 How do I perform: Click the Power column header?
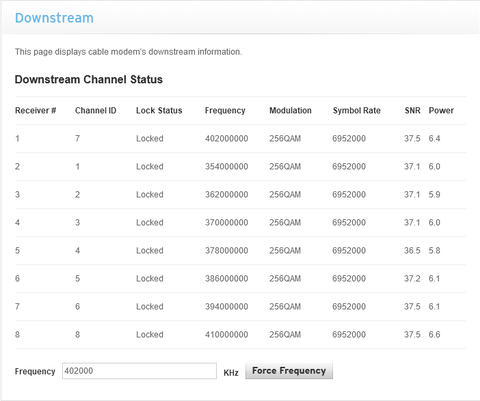[x=441, y=110]
